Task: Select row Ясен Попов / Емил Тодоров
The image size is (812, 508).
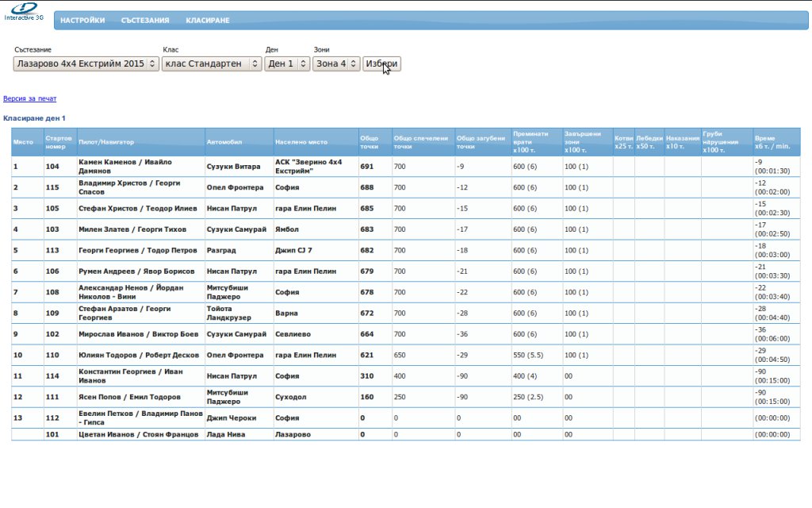Action: pos(406,397)
